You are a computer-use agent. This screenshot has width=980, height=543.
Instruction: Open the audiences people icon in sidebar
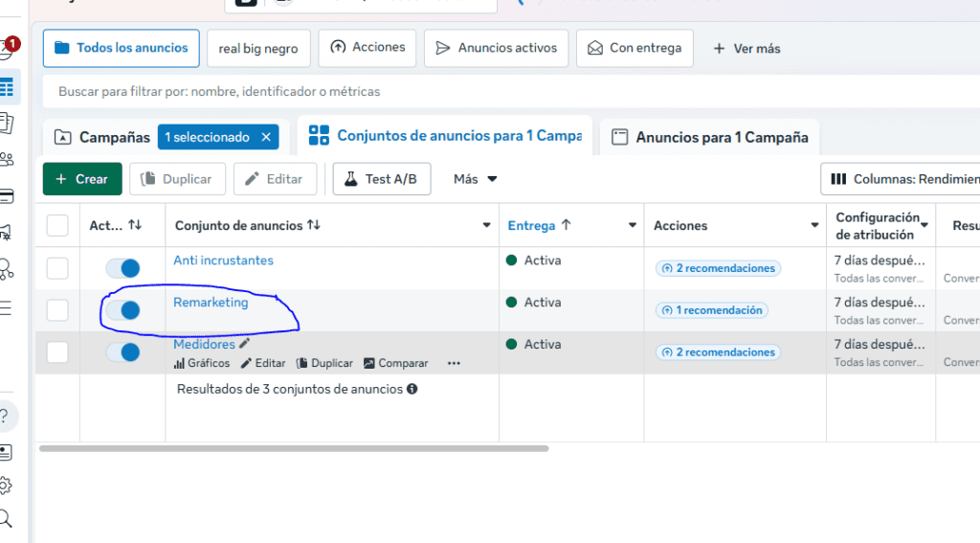tap(7, 160)
